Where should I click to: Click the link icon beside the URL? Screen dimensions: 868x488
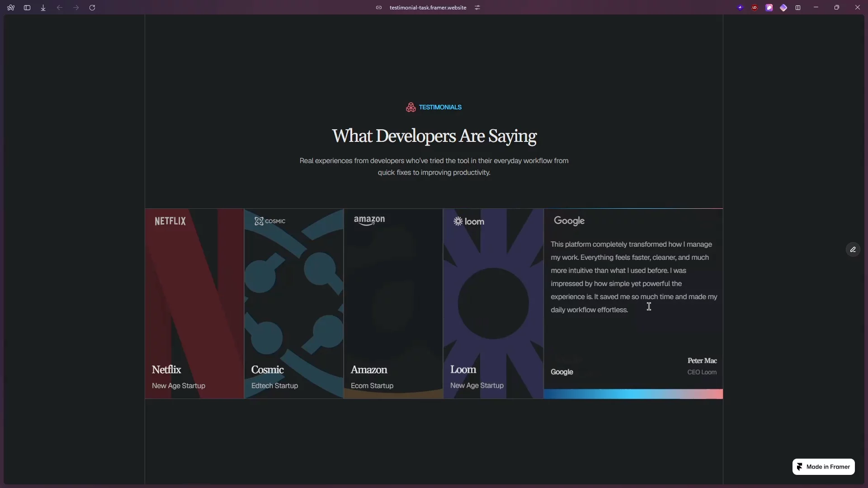tap(379, 8)
